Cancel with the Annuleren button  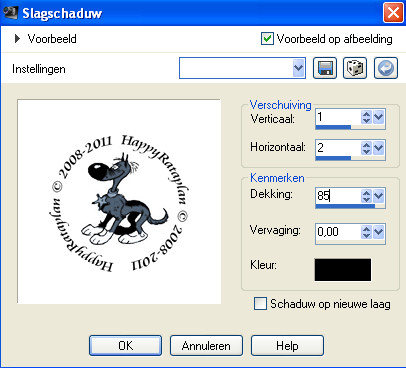point(206,346)
